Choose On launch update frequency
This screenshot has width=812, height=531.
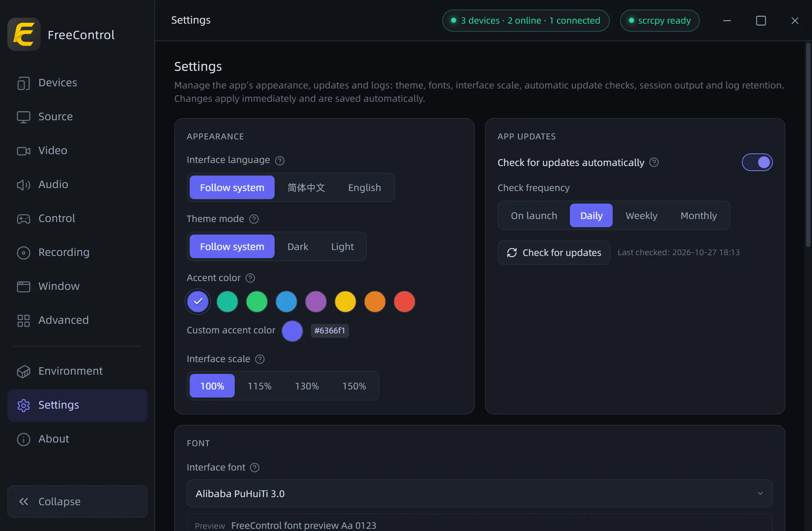(x=534, y=215)
